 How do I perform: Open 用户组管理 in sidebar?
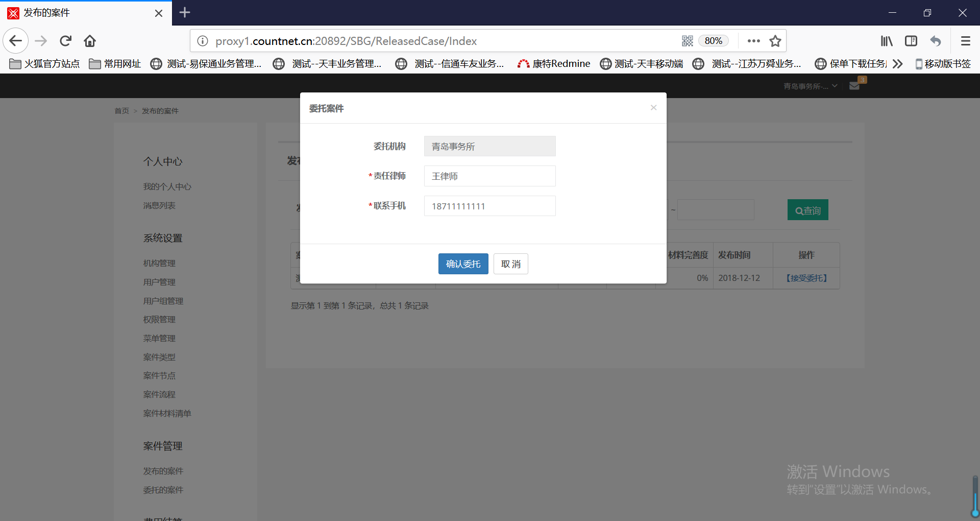tap(163, 301)
